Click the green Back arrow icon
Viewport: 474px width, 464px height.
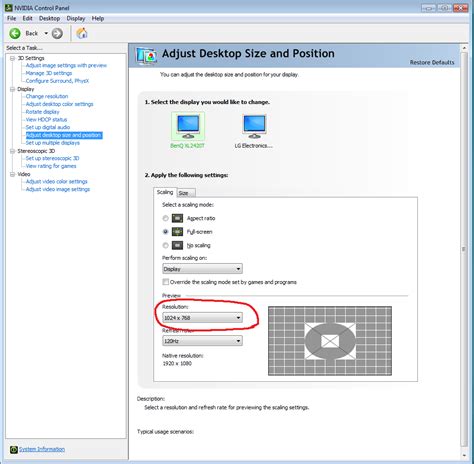coord(15,33)
